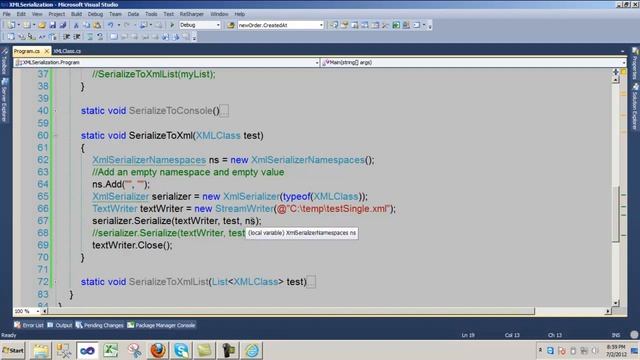The width and height of the screenshot is (640, 360).
Task: Open the collapsed Server Explorer side panel
Action: pyautogui.click(x=4, y=99)
